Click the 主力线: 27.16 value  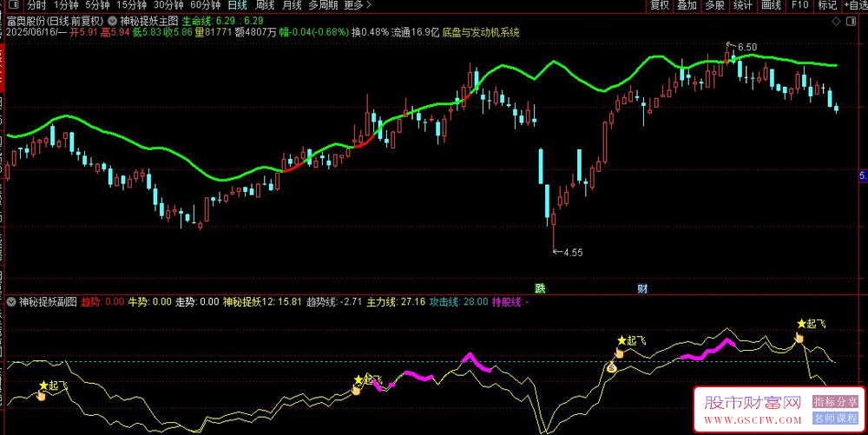[x=396, y=301]
